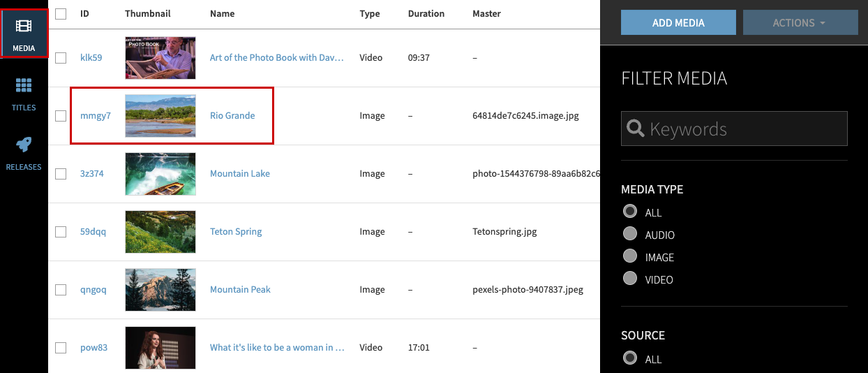Open the media ID link qngoq
Image resolution: width=868 pixels, height=373 pixels.
[93, 289]
